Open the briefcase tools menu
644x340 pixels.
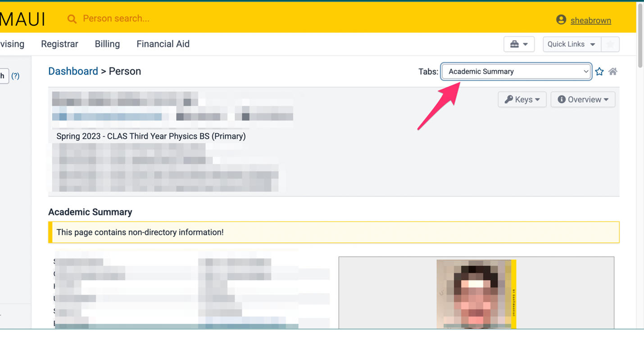[x=519, y=44]
